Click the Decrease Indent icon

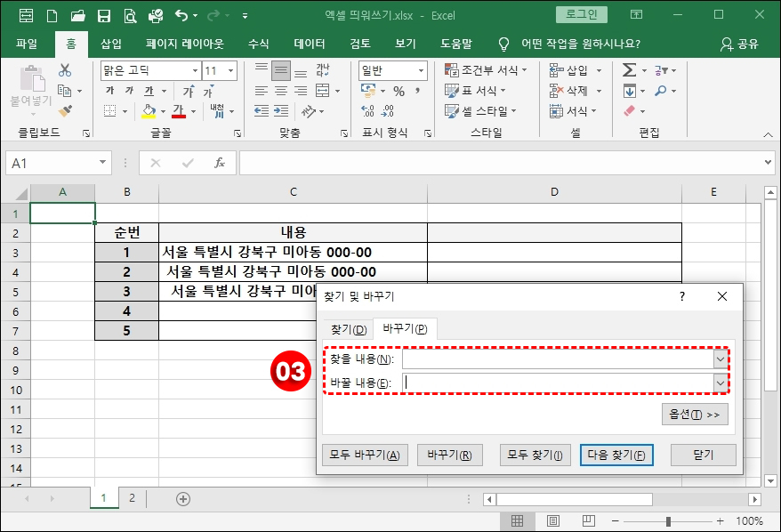(262, 110)
